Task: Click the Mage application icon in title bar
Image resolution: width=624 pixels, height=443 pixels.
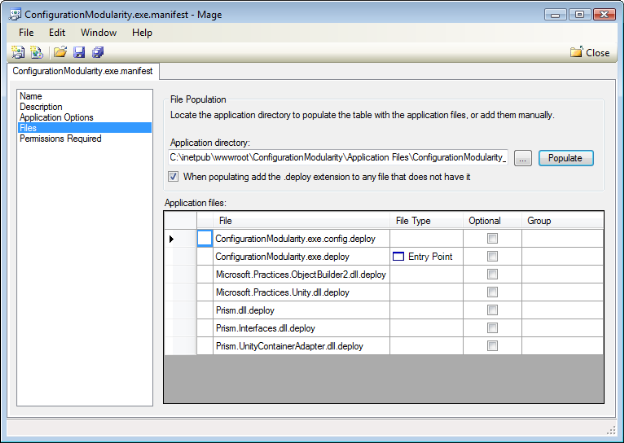Action: [x=15, y=14]
